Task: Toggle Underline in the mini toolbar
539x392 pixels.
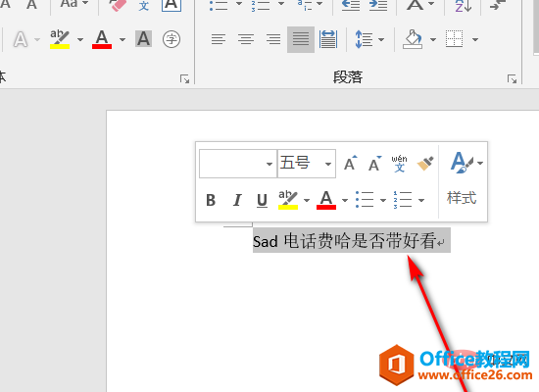Action: tap(262, 201)
